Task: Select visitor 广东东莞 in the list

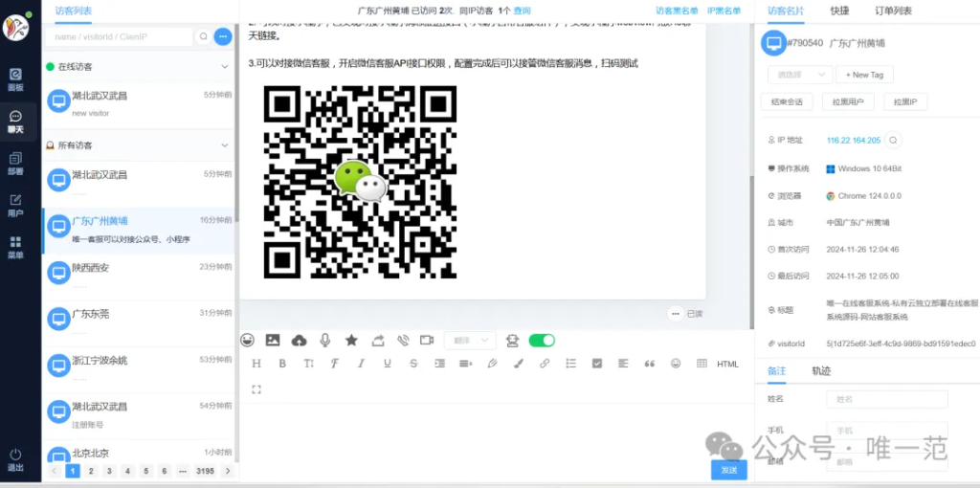Action: 139,323
